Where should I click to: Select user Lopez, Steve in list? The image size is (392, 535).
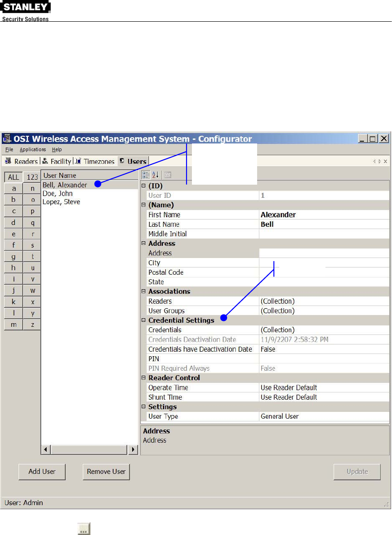(61, 202)
